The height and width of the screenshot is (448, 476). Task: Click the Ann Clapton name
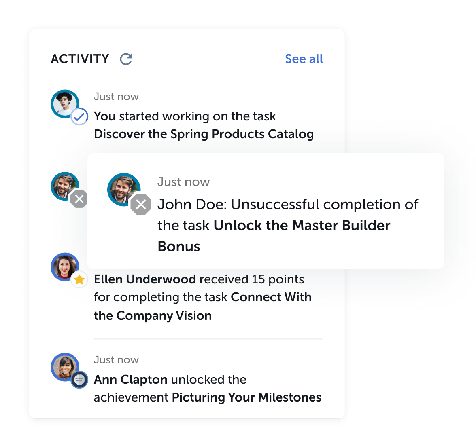(130, 379)
